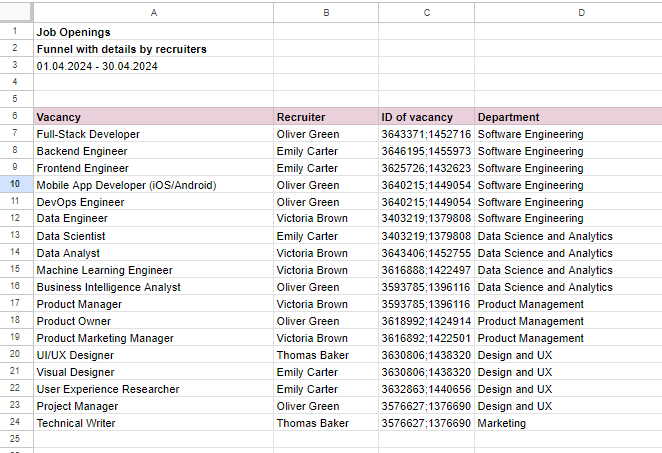
Task: Click 'Funnel with details by recruiters' cell
Action: (154, 49)
